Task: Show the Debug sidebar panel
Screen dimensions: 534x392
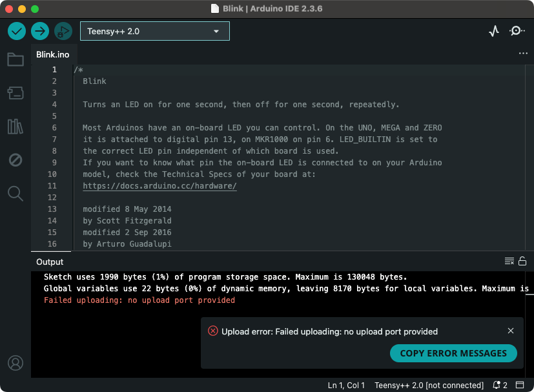Action: (15, 160)
